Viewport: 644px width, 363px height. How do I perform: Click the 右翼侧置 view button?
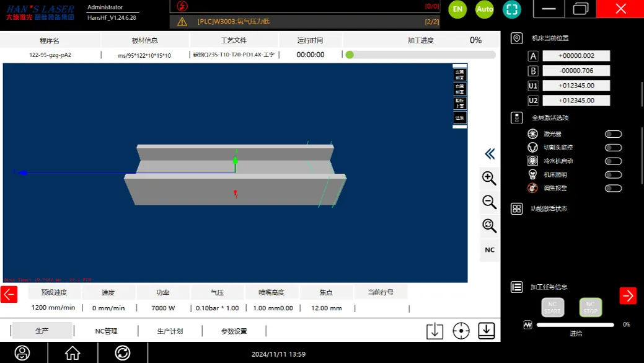coord(459,89)
